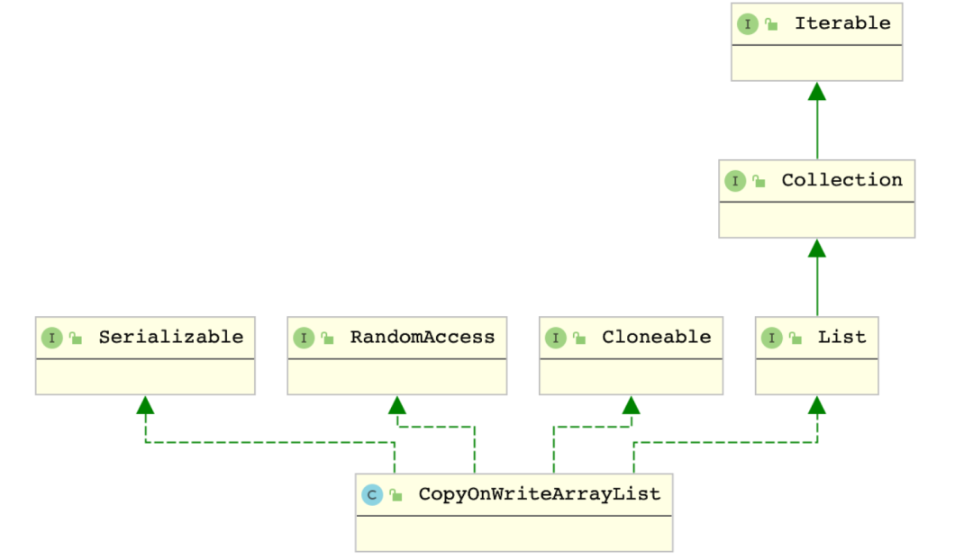Click the open lock icon on Cloneable
Screen dimensions: 973x560
pyautogui.click(x=580, y=339)
